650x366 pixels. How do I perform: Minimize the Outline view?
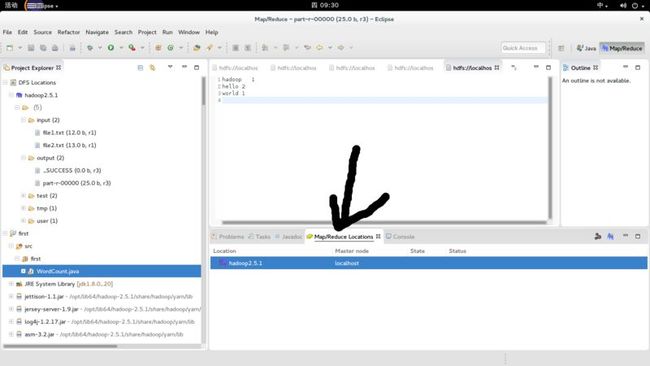tap(625, 67)
